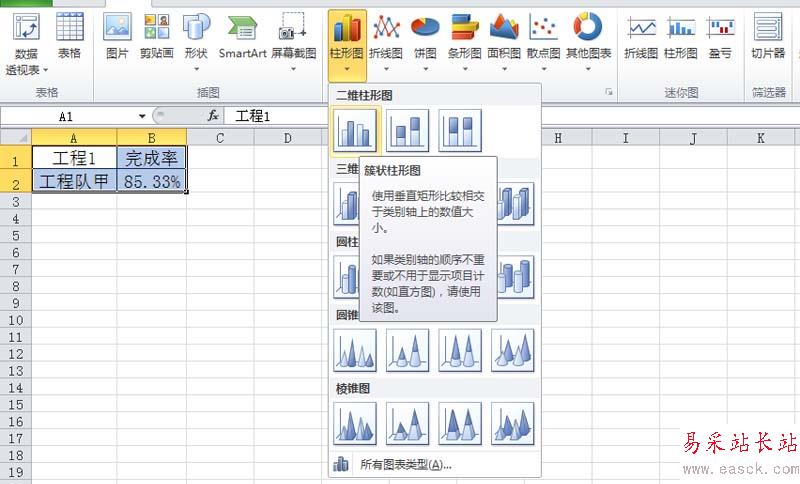This screenshot has height=484, width=800.
Task: Open the 形状 shapes gallery
Action: [x=196, y=42]
